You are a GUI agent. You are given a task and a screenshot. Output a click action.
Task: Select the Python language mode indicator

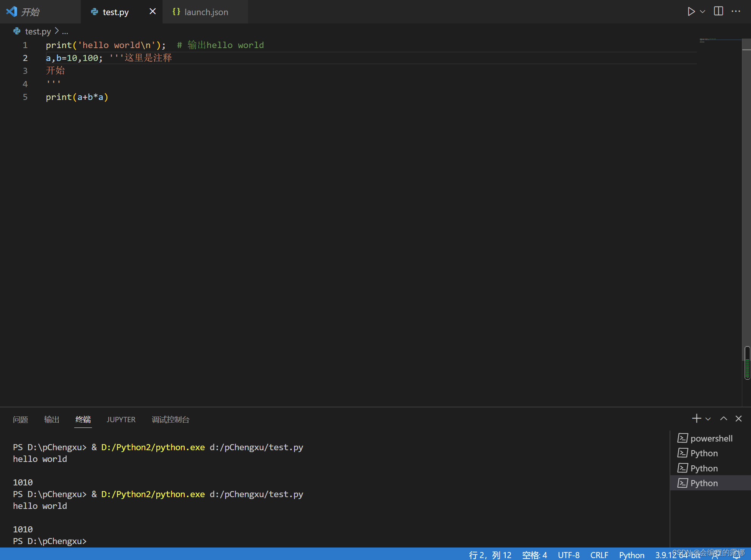pyautogui.click(x=631, y=555)
